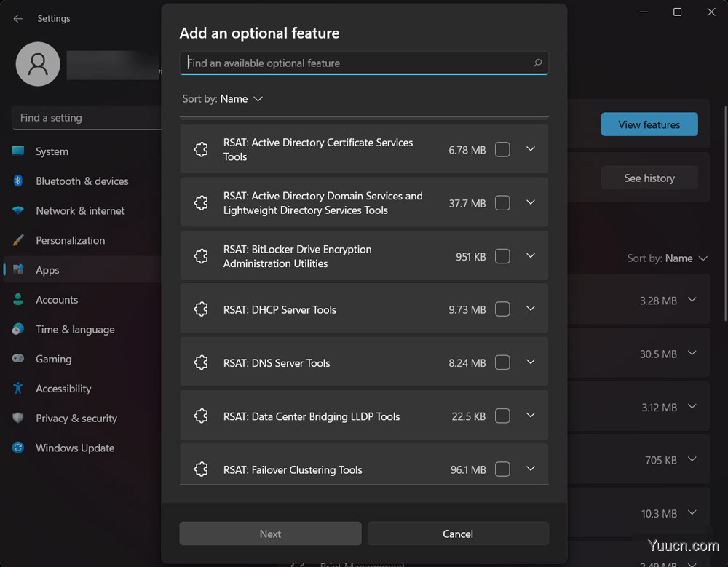Click the Apps icon in sidebar

tap(18, 270)
